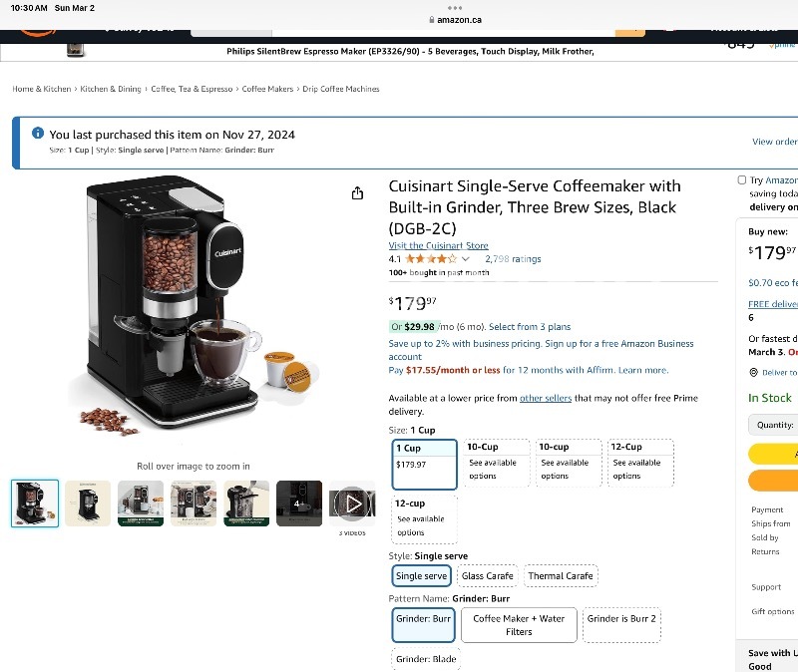Tap the share icon beside product image
The image size is (798, 672).
(357, 193)
